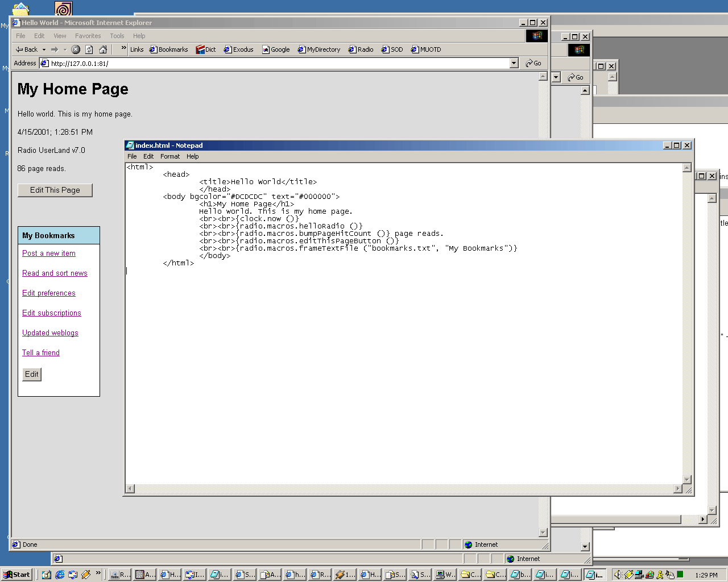Click the Home icon in IE toolbar

tap(103, 49)
